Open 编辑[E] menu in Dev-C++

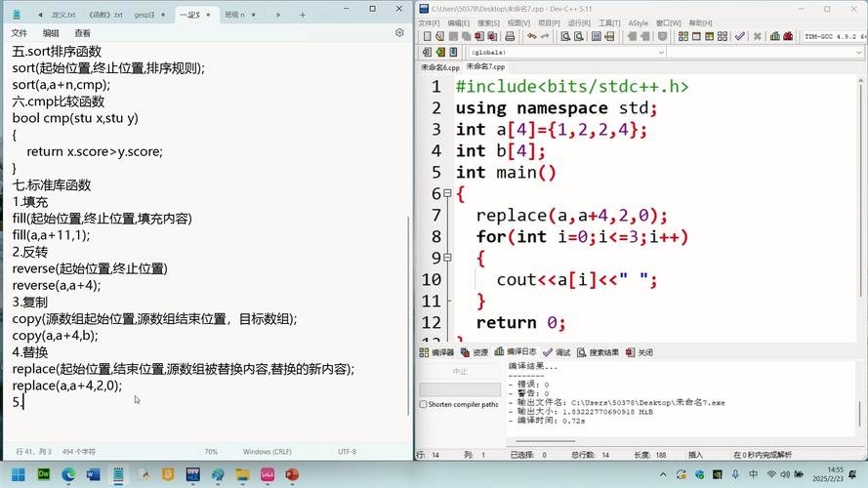pos(458,22)
